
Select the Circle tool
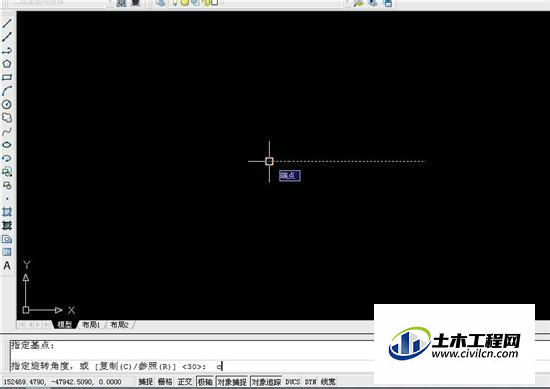[7, 104]
